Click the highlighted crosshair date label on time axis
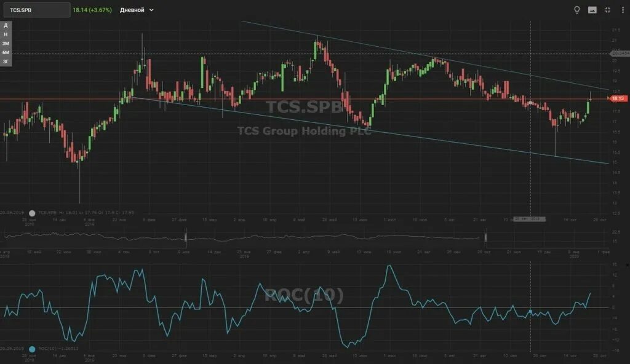The image size is (630, 364). [530, 220]
